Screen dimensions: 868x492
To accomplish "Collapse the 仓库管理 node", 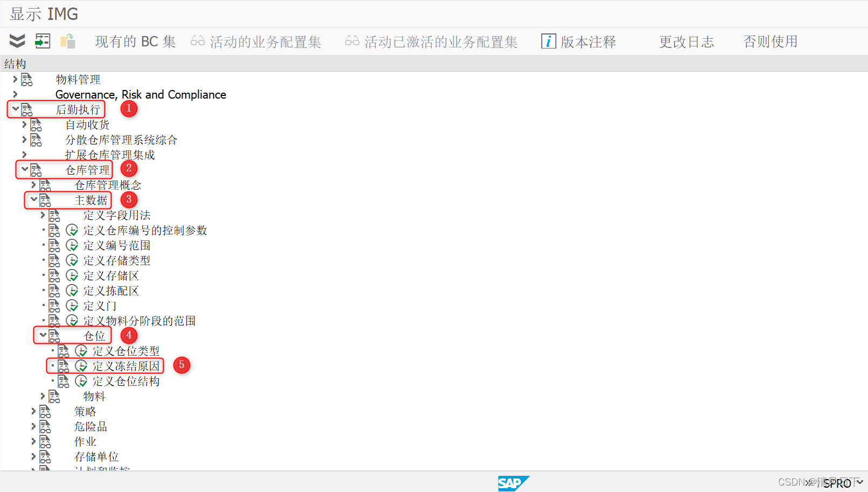I will 24,169.
